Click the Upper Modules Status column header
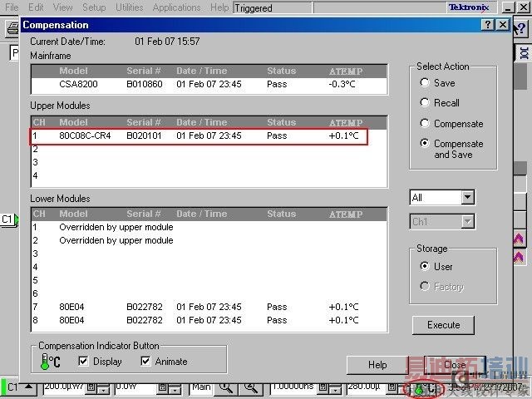 point(281,122)
